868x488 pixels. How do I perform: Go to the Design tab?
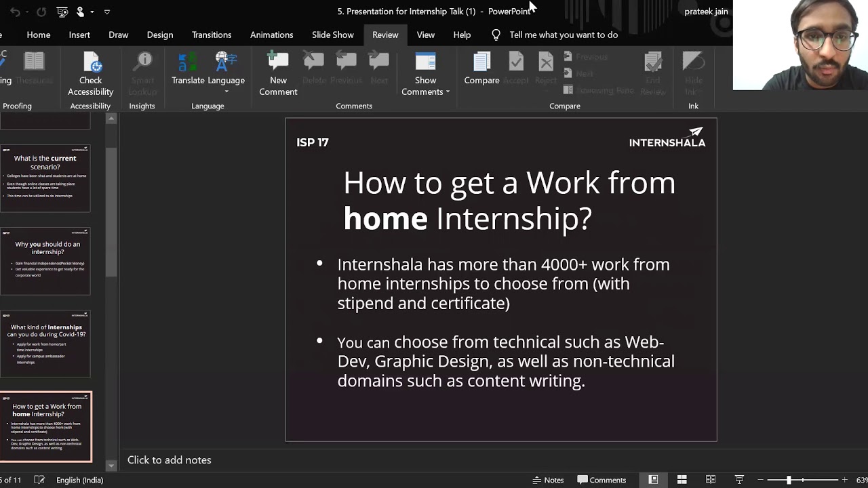[160, 35]
